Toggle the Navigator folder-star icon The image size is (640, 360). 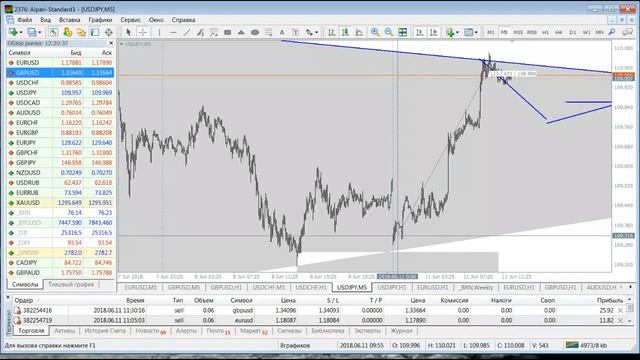tap(81, 32)
